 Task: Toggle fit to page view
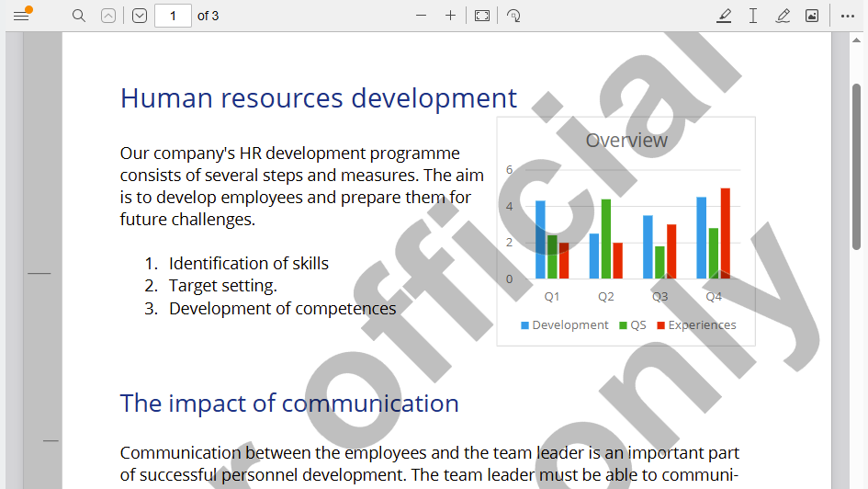[482, 16]
